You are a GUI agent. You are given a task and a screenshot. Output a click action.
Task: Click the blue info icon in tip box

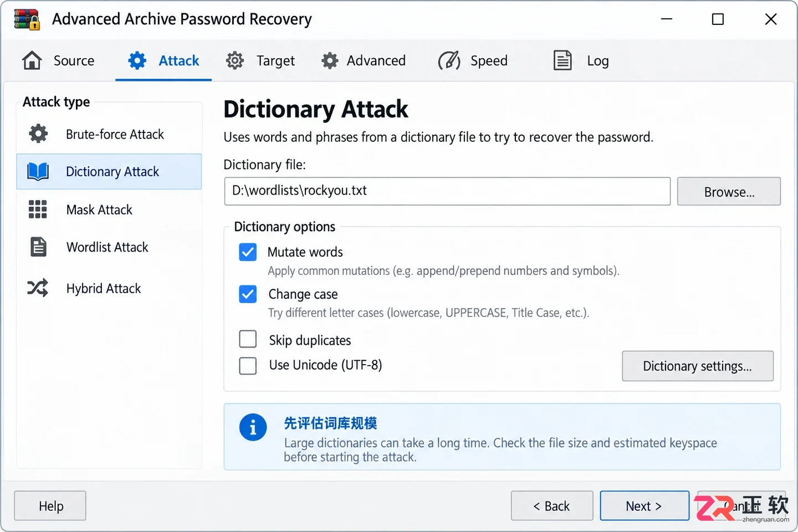[x=253, y=428]
